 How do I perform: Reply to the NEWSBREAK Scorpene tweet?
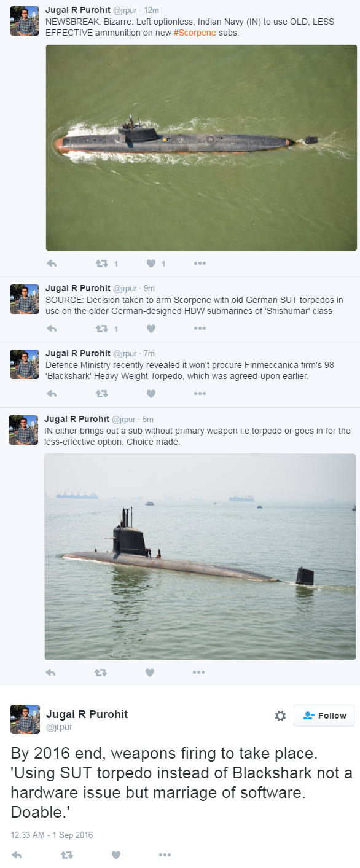pos(52,264)
